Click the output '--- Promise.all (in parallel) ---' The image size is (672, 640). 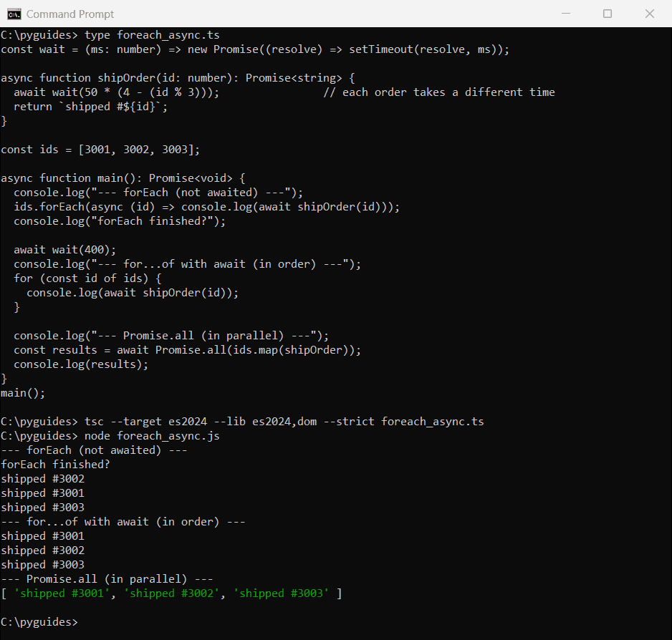(x=107, y=579)
